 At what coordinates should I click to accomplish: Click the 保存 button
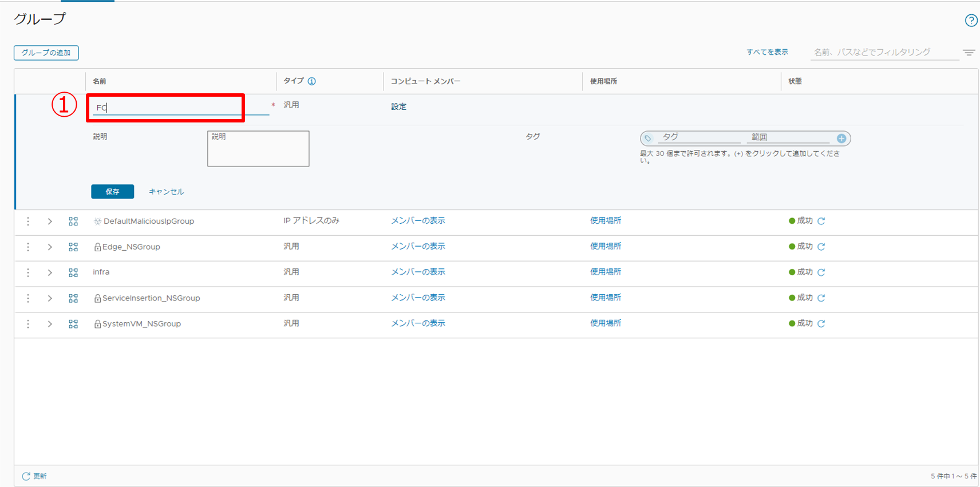[x=112, y=192]
